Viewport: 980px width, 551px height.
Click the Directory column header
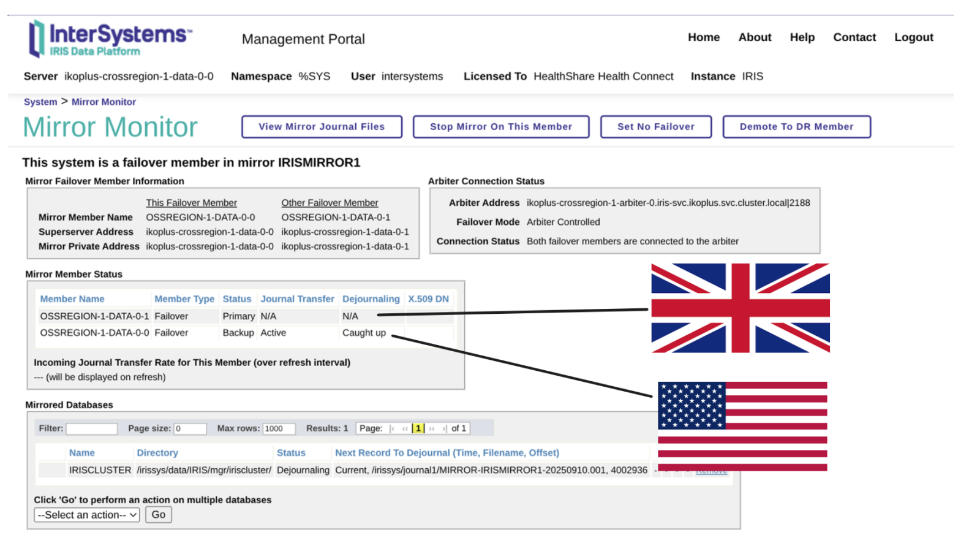tap(157, 453)
